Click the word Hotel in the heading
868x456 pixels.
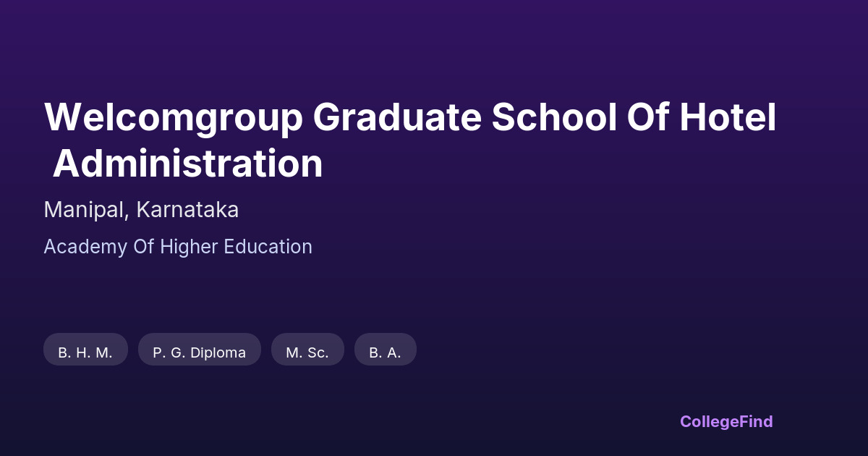(727, 117)
